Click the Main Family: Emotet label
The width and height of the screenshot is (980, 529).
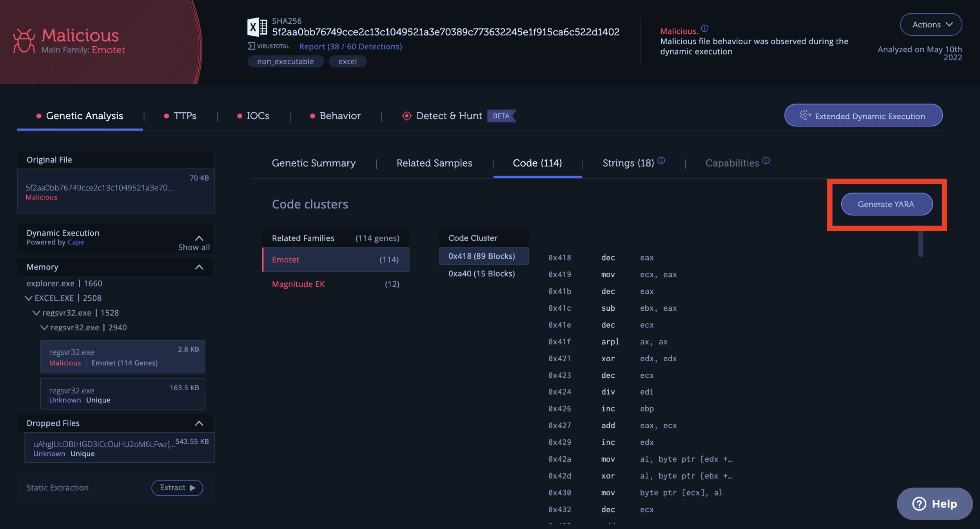(x=83, y=50)
